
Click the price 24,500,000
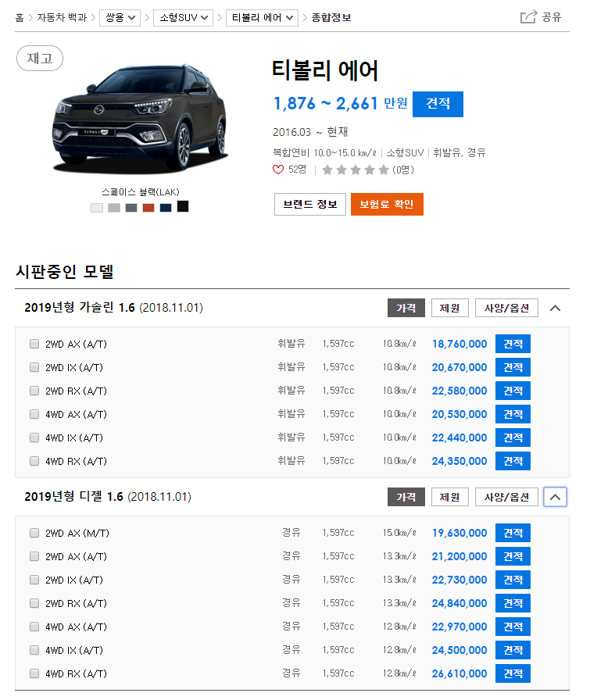459,650
